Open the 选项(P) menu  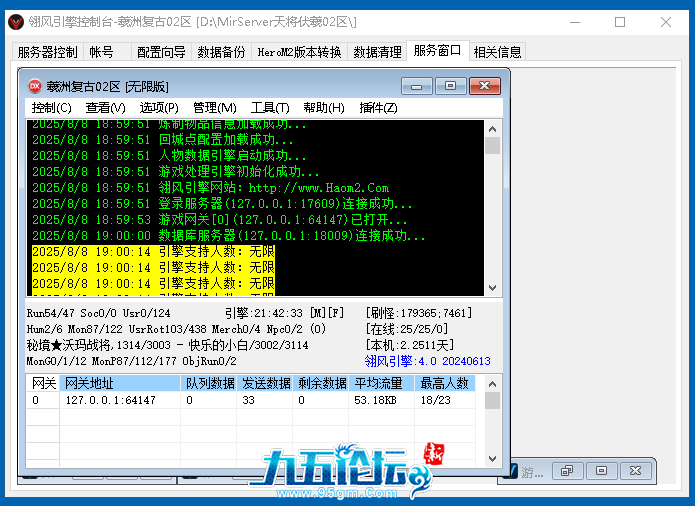[159, 108]
